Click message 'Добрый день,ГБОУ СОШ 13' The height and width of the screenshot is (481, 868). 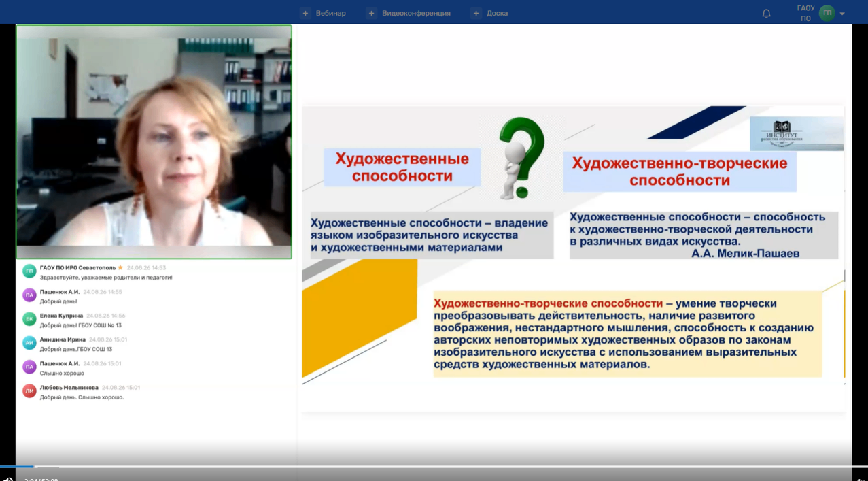76,349
